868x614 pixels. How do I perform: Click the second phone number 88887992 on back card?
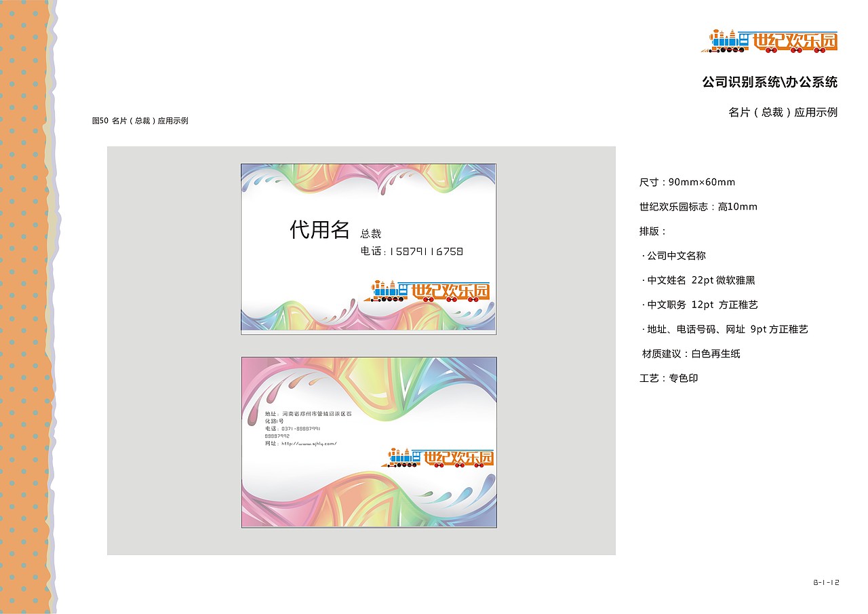pyautogui.click(x=277, y=436)
